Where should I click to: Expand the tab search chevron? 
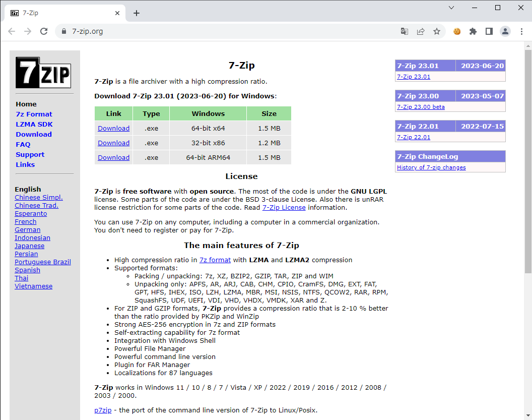[451, 8]
